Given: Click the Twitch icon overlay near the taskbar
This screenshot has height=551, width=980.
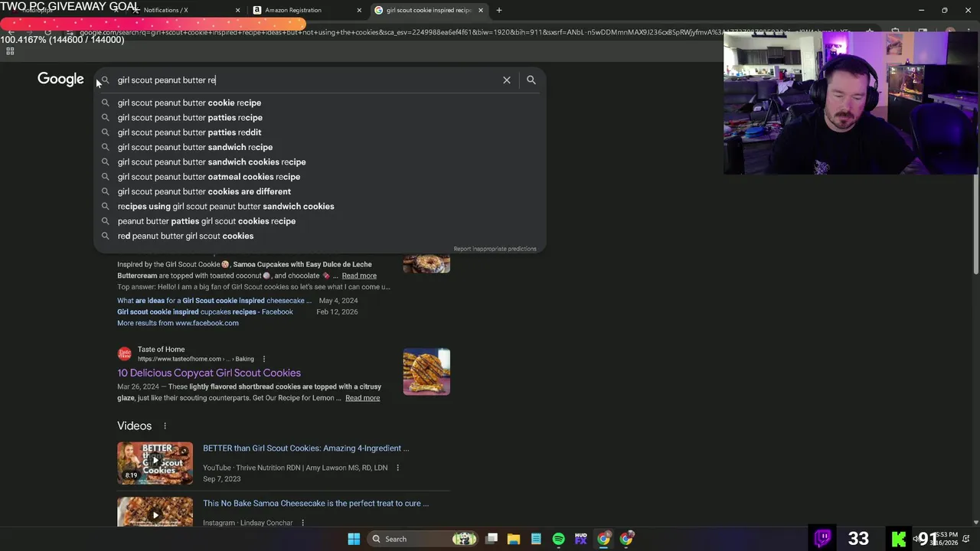Looking at the screenshot, I should [823, 538].
